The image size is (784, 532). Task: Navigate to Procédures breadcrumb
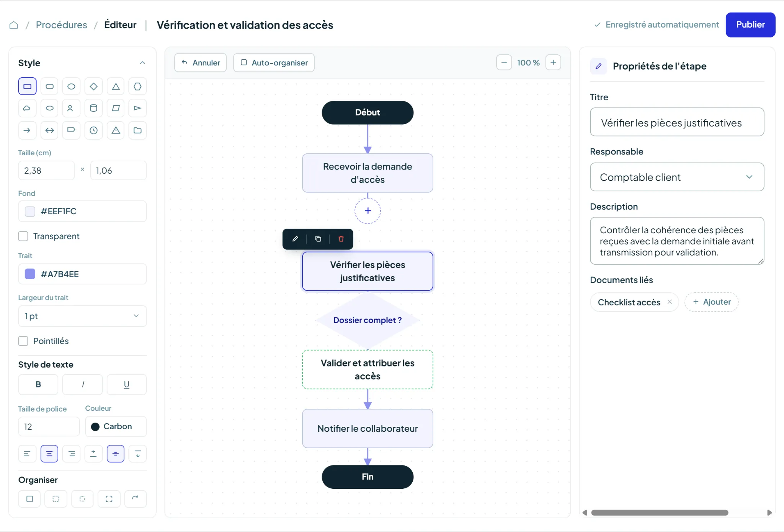(62, 25)
